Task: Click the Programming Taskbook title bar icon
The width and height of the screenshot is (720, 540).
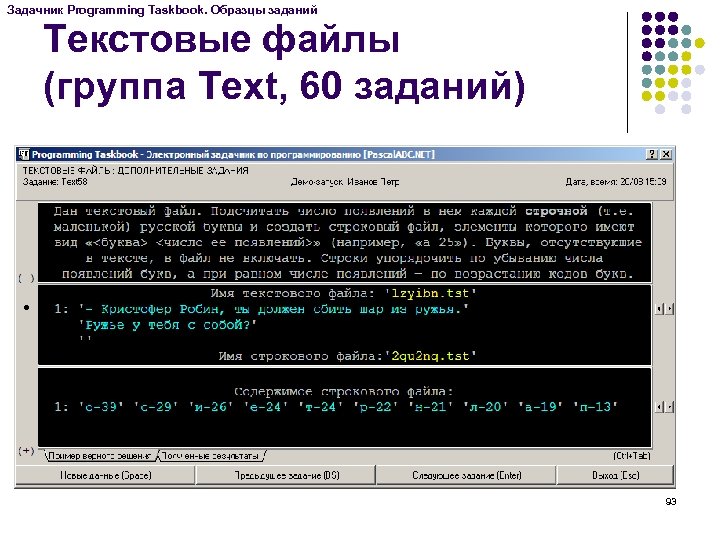Action: point(24,154)
